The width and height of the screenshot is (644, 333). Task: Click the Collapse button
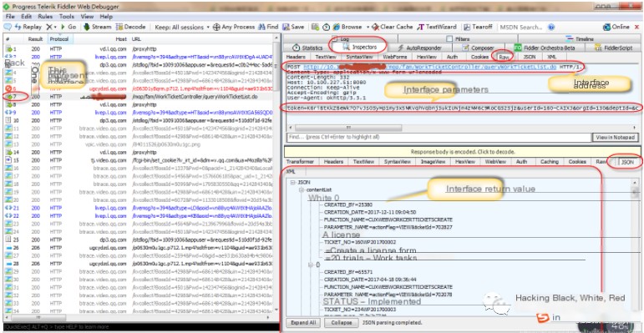342,323
